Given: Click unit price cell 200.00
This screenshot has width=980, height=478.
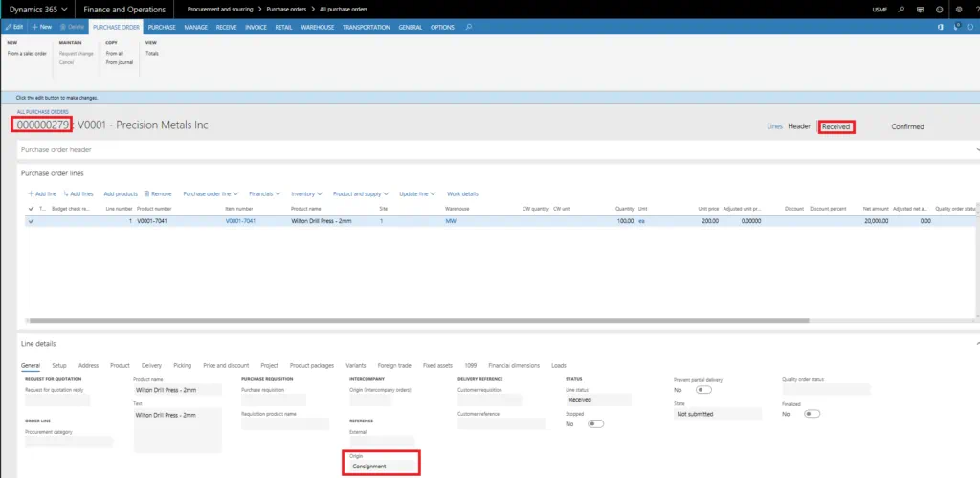Looking at the screenshot, I should (709, 221).
